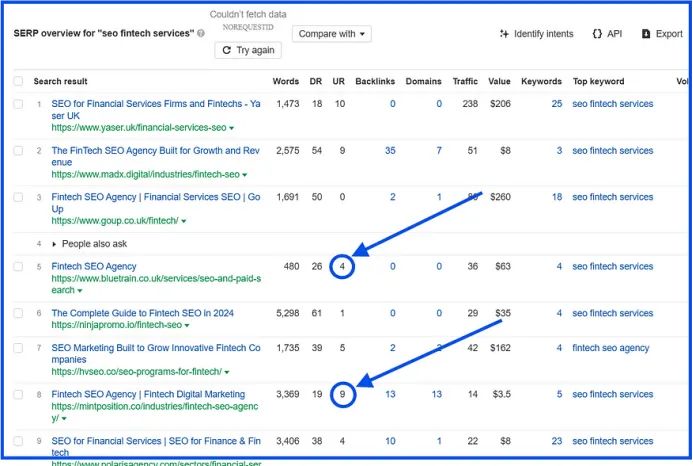Click the Keywords column header

(541, 81)
